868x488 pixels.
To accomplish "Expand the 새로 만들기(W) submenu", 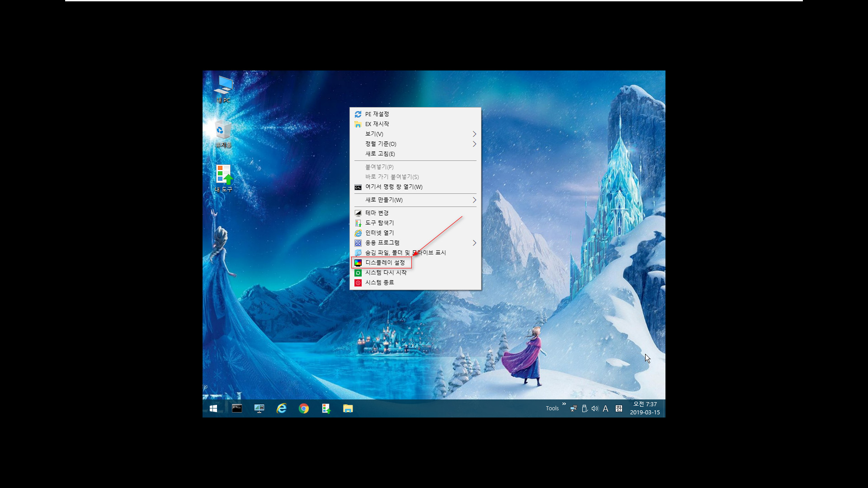I will [x=415, y=200].
